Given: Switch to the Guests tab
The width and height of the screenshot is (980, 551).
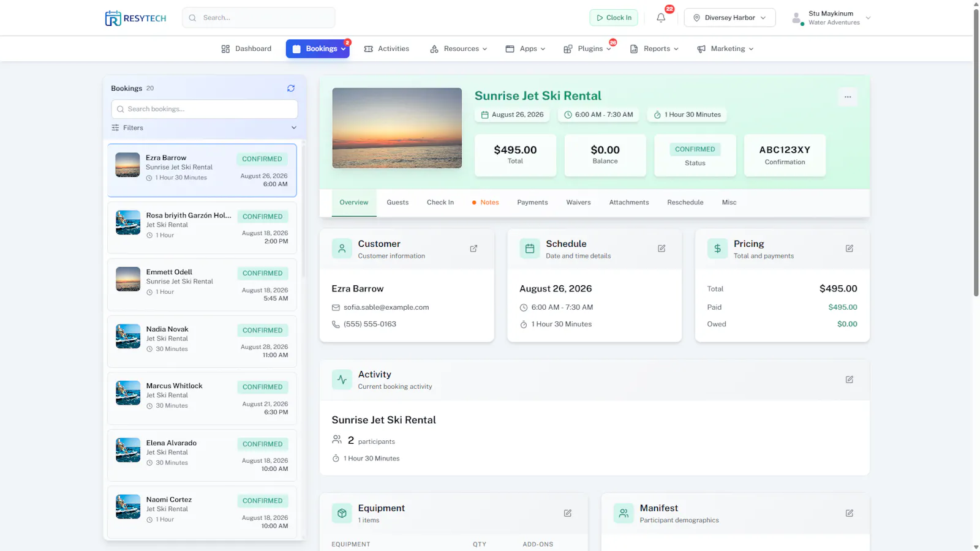Looking at the screenshot, I should [398, 203].
